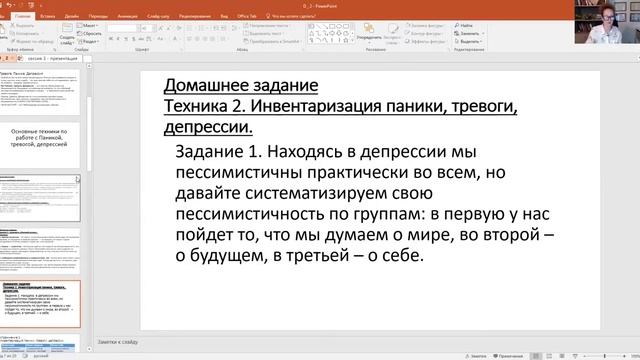This screenshot has width=640, height=360.
Task: Align text to the right
Action: pos(205,39)
